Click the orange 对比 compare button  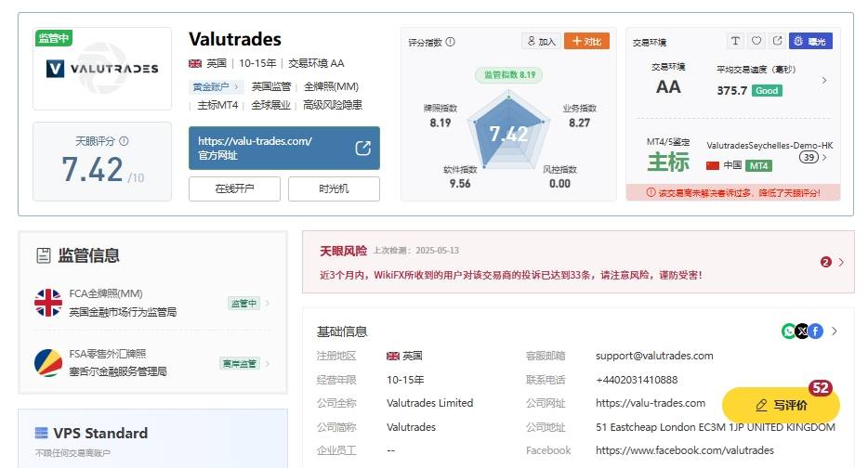[586, 42]
